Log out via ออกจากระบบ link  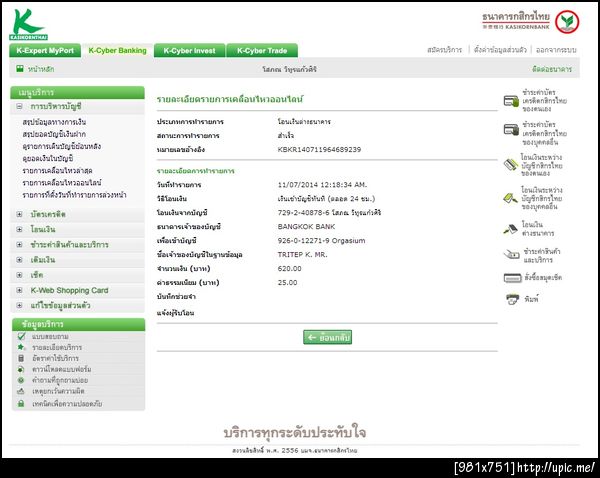click(x=556, y=50)
